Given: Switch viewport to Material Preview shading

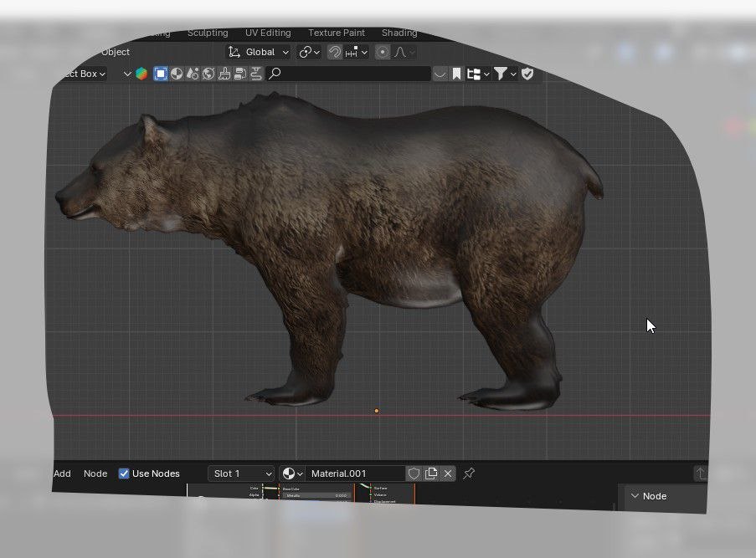Looking at the screenshot, I should coord(177,74).
